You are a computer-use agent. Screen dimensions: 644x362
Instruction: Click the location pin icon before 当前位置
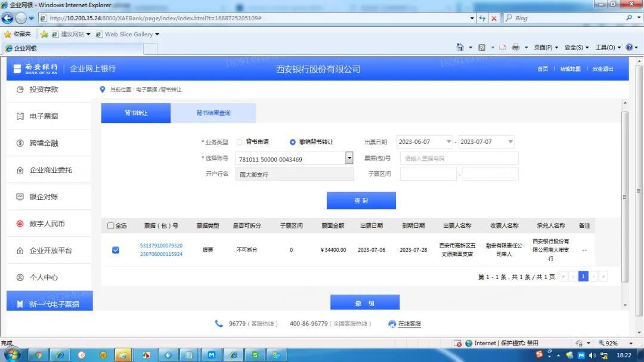[103, 89]
